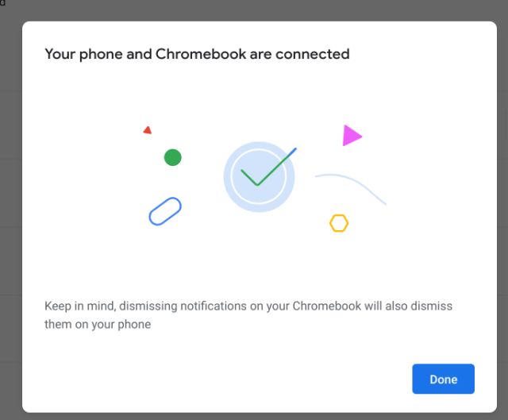Click the 'them on your phone' line

pyautogui.click(x=98, y=325)
